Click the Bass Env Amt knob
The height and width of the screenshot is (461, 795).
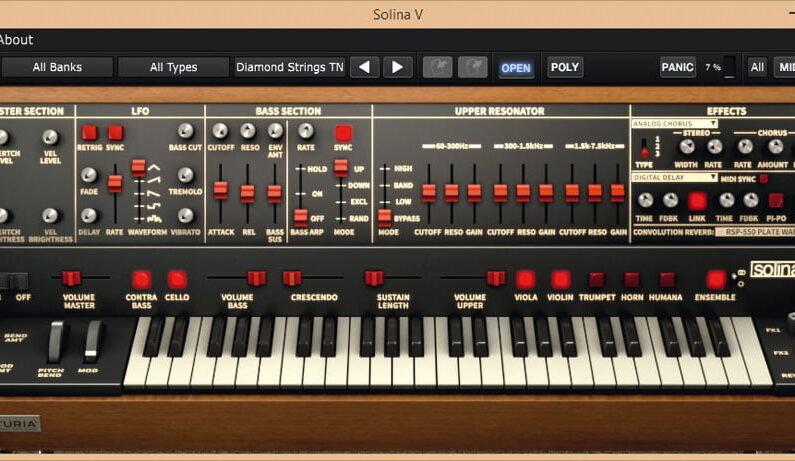point(275,131)
